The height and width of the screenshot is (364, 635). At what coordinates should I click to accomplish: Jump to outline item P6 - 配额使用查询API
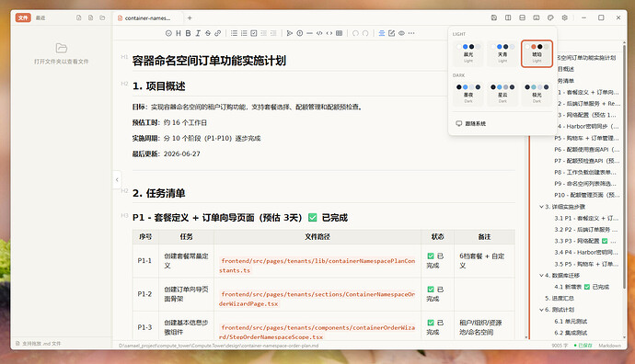587,149
